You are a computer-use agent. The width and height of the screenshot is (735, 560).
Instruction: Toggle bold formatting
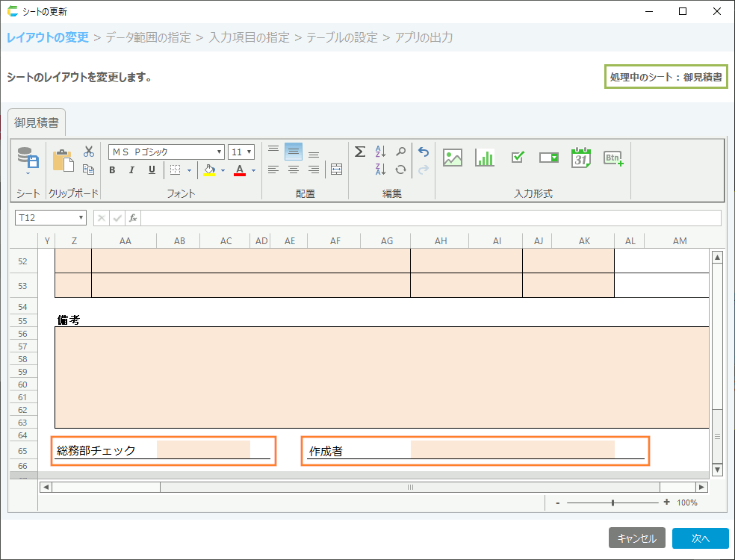pyautogui.click(x=112, y=170)
